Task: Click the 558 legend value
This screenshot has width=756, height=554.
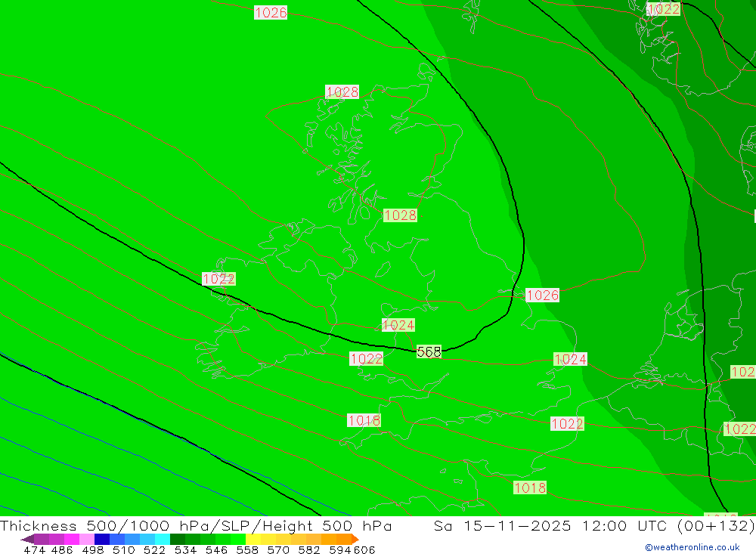Action: tap(247, 549)
